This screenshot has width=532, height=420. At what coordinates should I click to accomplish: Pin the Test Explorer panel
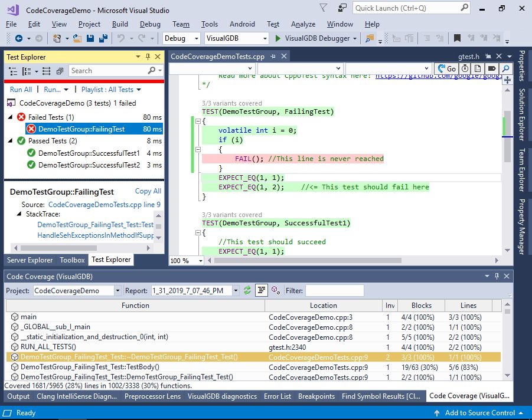(148, 57)
